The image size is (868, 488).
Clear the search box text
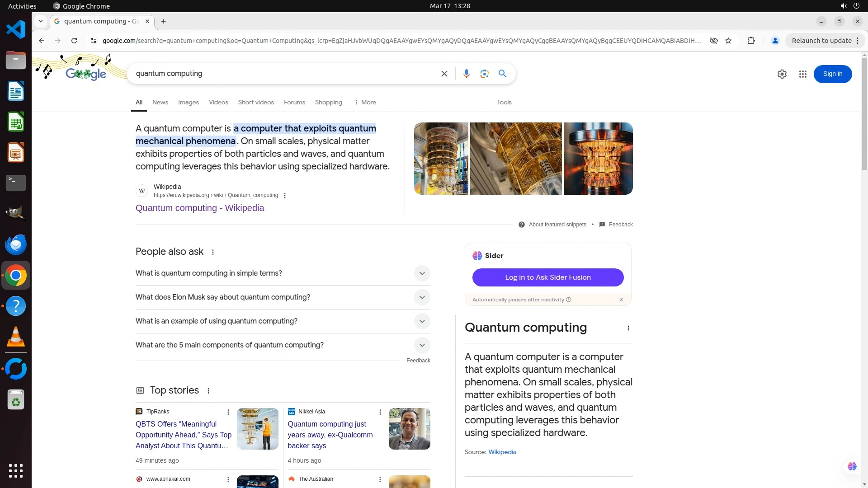(x=444, y=74)
